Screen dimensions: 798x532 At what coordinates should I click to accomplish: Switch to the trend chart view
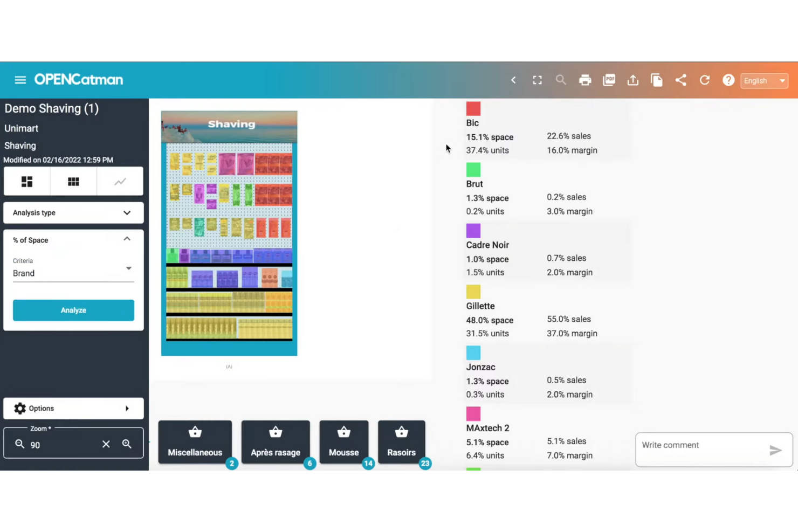tap(119, 181)
